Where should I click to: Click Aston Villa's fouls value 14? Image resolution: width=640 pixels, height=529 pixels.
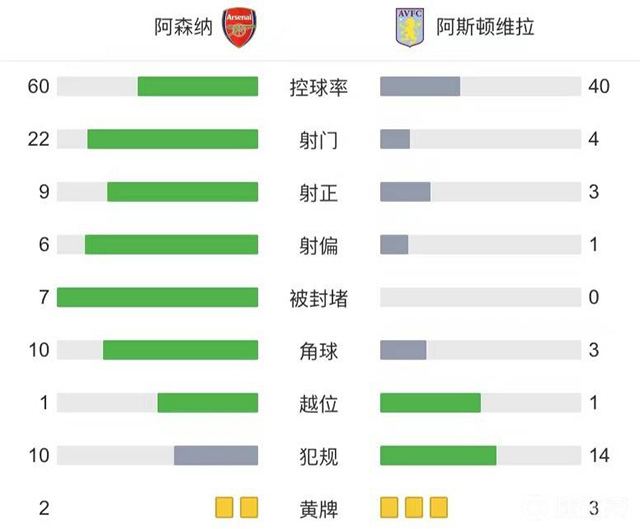599,455
